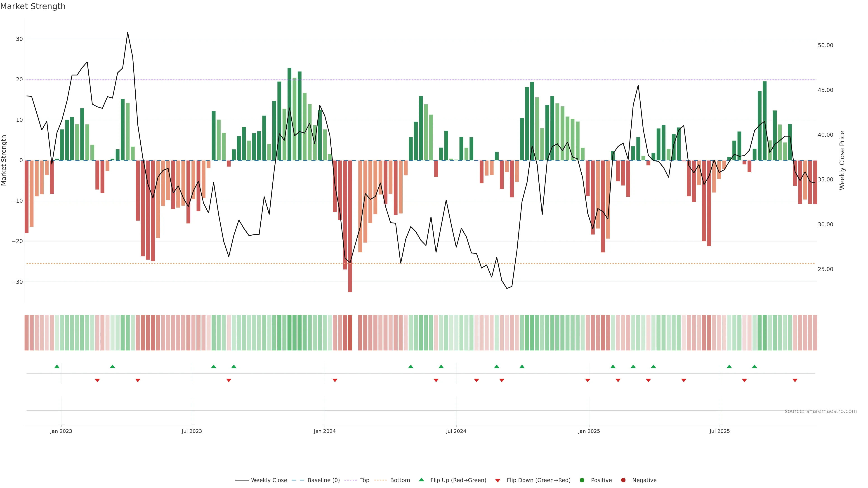Click red triangle icon in Flip Down legend
Image resolution: width=868 pixels, height=488 pixels.
pyautogui.click(x=498, y=481)
